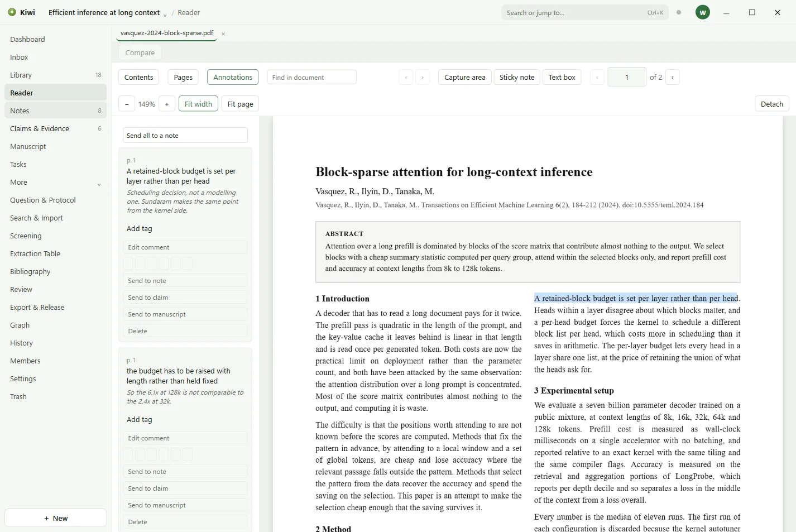Viewport: 796px width, 532px height.
Task: Open Manuscript in the sidebar
Action: click(x=55, y=146)
